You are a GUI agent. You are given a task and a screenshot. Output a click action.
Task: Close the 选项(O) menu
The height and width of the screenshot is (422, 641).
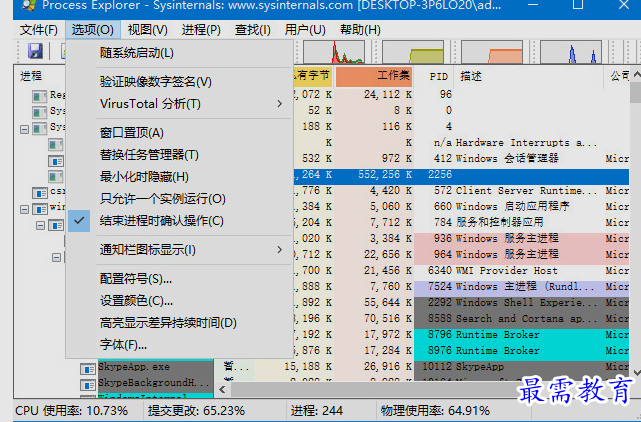(x=93, y=30)
